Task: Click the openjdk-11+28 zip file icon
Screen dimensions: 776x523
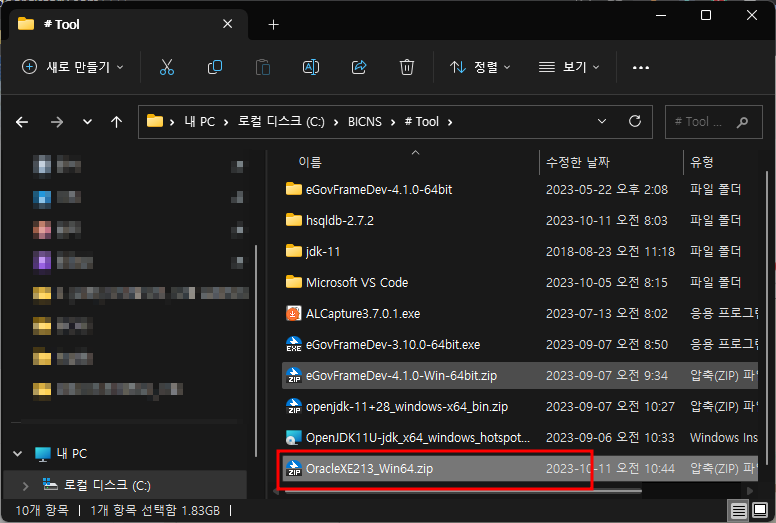Action: tap(293, 406)
